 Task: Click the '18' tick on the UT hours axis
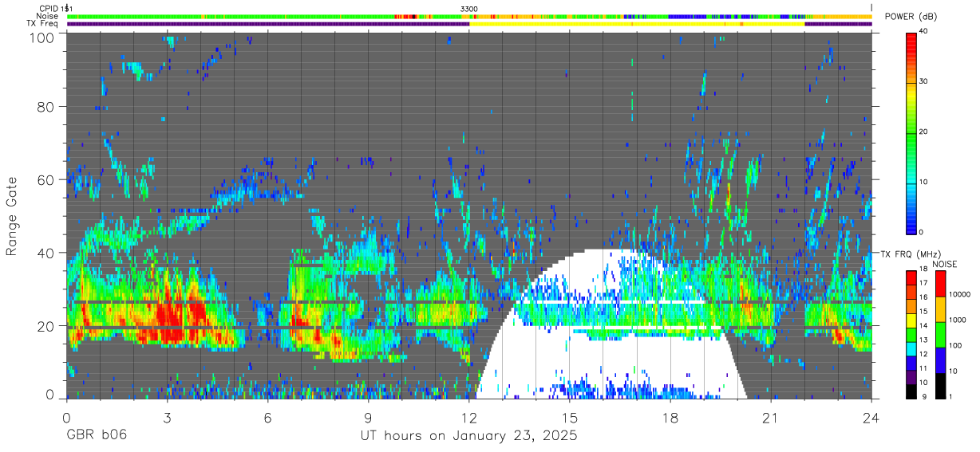[x=670, y=417]
